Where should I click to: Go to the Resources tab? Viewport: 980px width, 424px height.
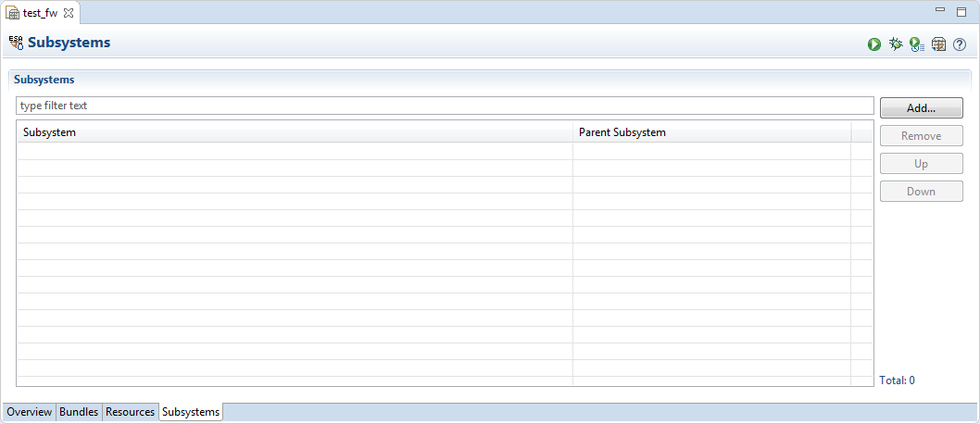[130, 412]
